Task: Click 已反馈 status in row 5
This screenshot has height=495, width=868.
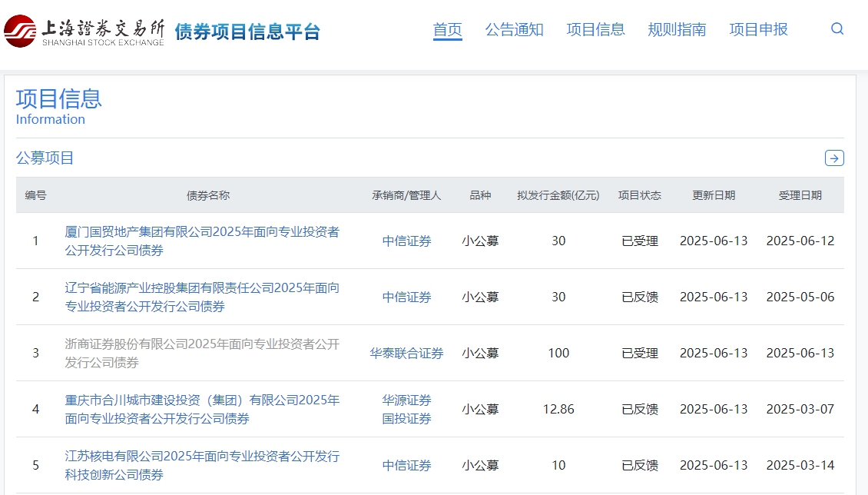Action: (x=640, y=466)
